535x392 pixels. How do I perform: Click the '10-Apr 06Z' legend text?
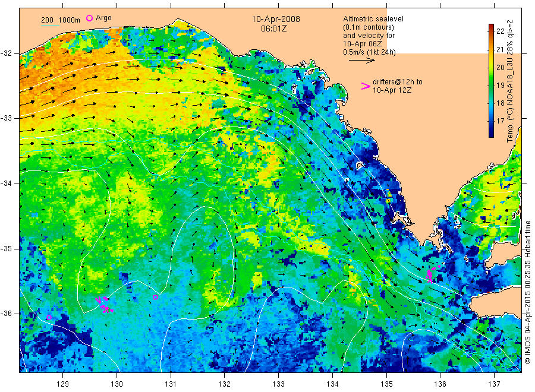[363, 44]
